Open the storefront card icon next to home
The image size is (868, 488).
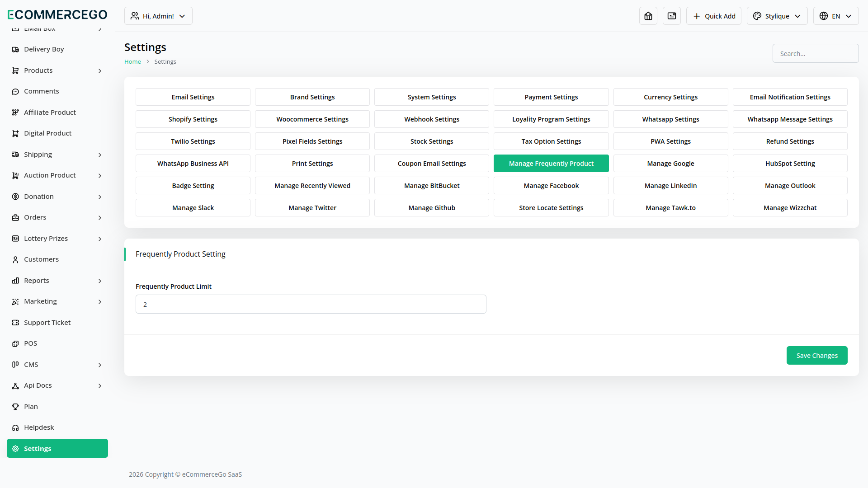tap(672, 16)
